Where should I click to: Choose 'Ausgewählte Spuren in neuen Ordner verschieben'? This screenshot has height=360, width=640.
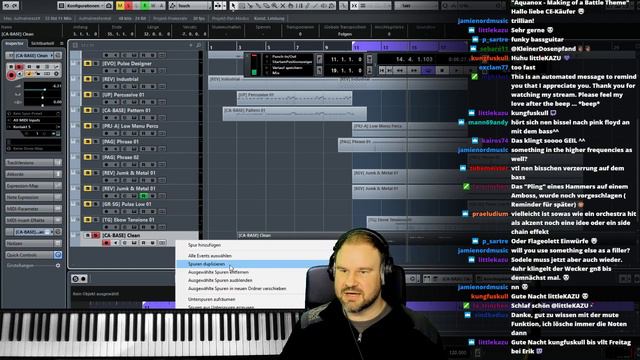[237, 289]
